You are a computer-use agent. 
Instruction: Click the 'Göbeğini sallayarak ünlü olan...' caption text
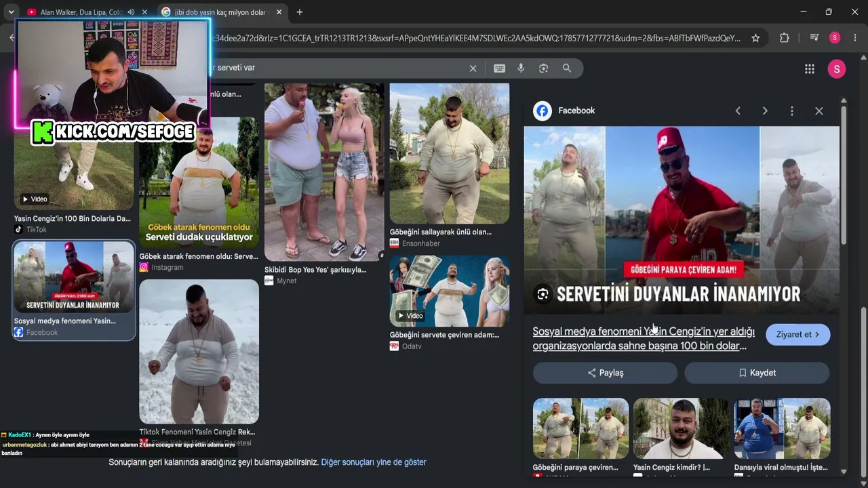(441, 232)
